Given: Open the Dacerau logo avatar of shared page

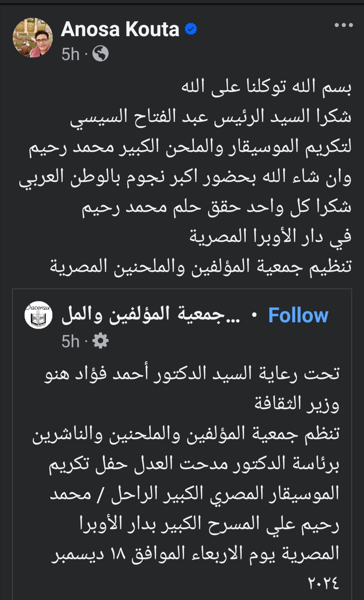Looking at the screenshot, I should [x=38, y=315].
